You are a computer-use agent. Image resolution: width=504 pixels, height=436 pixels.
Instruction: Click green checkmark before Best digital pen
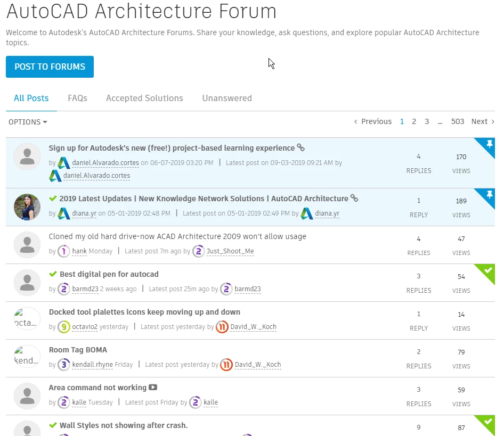(53, 274)
